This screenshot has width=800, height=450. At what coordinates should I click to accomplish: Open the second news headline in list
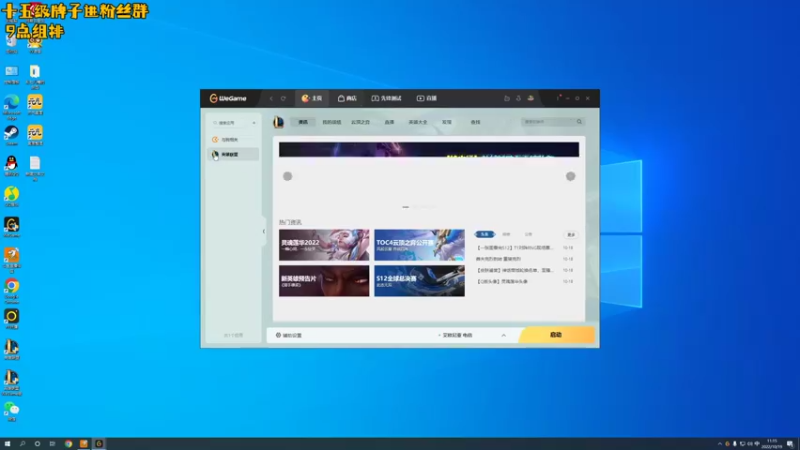498,259
